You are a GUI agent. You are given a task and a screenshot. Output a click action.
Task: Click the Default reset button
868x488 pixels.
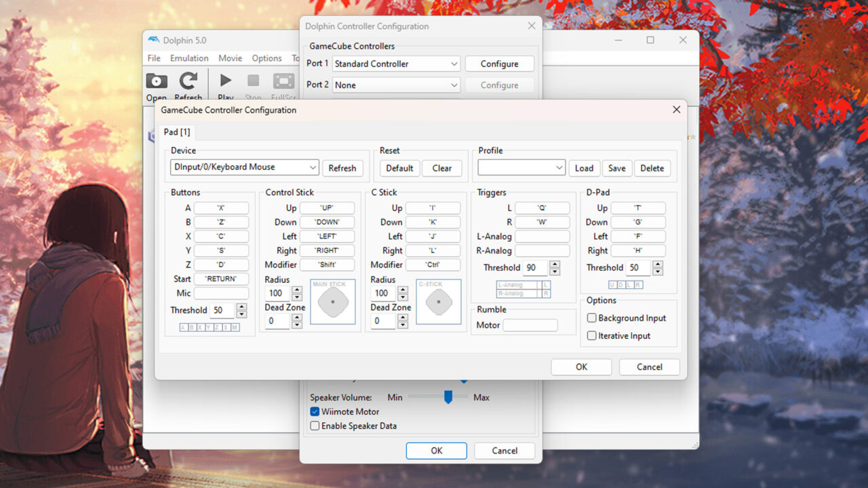point(399,168)
